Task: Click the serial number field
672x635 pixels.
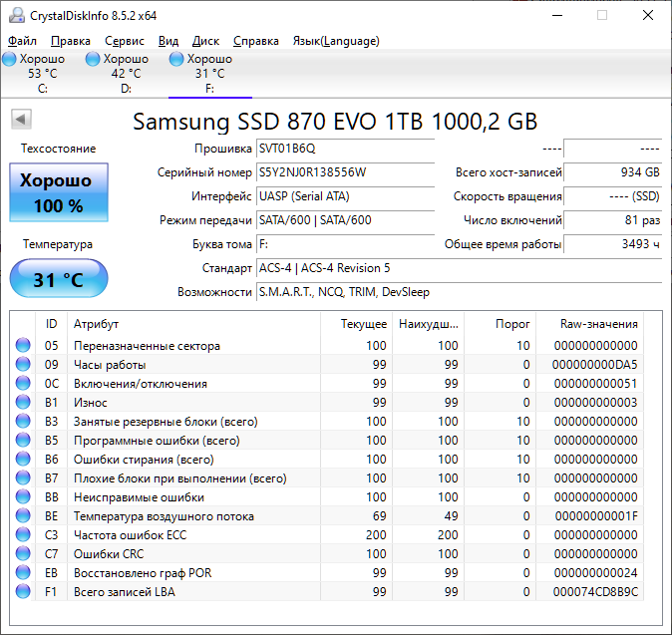Action: pyautogui.click(x=344, y=172)
